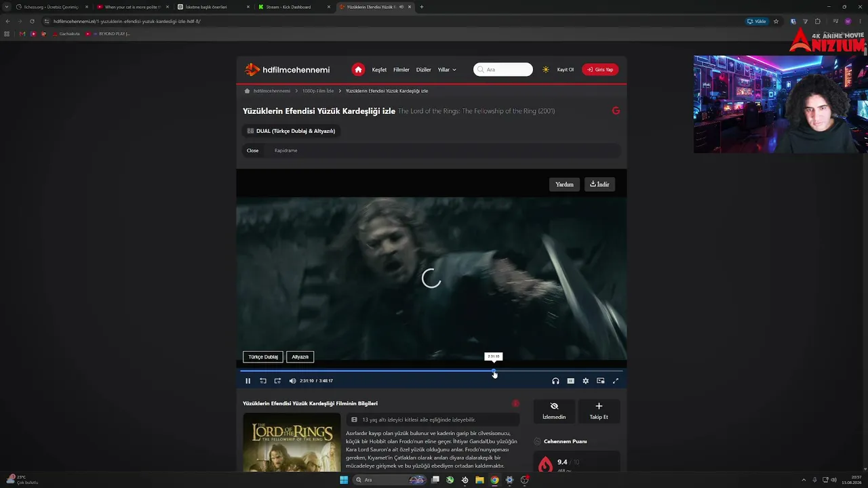Screen dimensions: 868x488
Task: Open the Windows Start menu
Action: click(x=344, y=480)
